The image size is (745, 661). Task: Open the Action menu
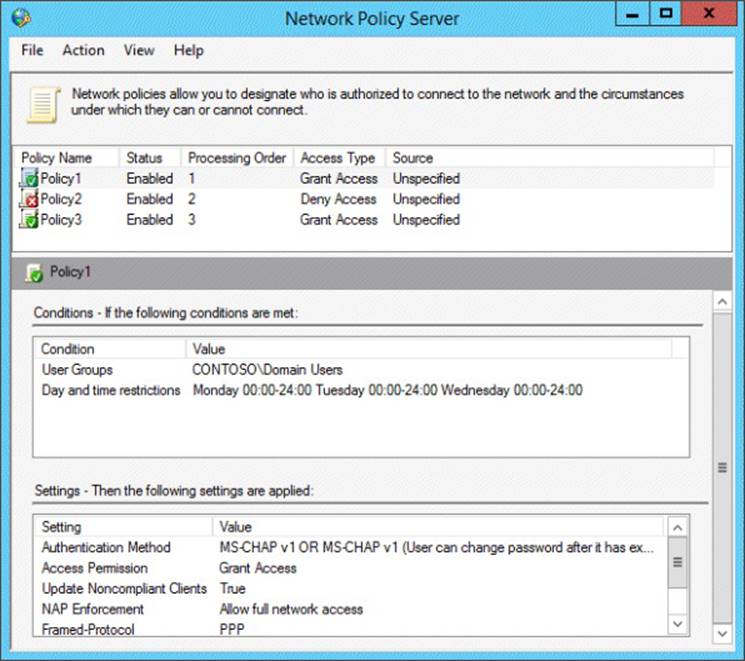point(83,50)
